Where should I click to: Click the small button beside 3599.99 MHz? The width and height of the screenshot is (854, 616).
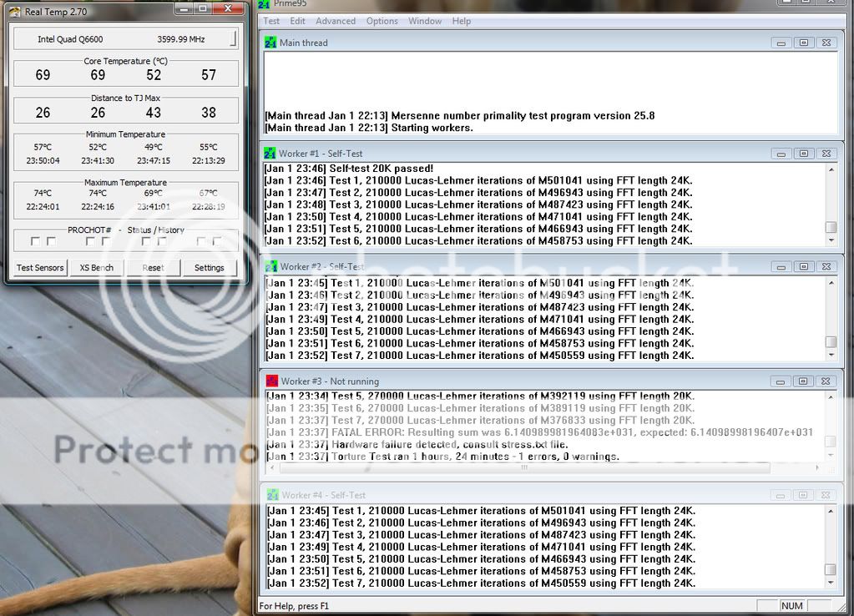234,38
